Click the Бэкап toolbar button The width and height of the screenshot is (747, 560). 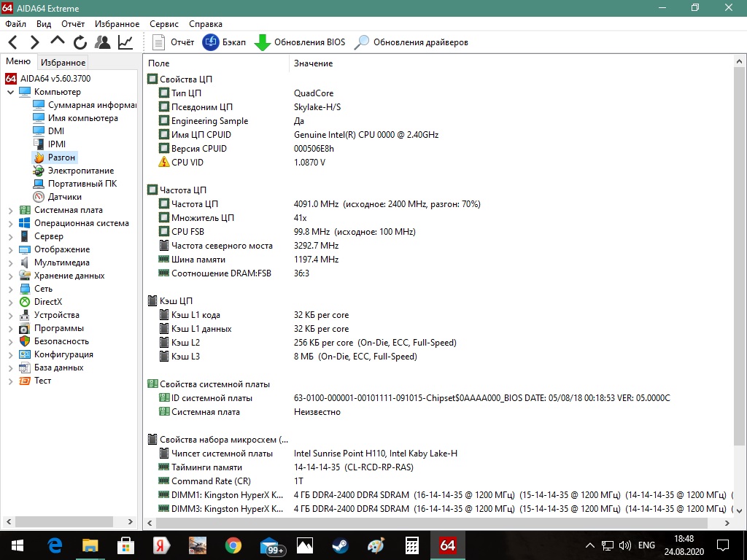[224, 42]
